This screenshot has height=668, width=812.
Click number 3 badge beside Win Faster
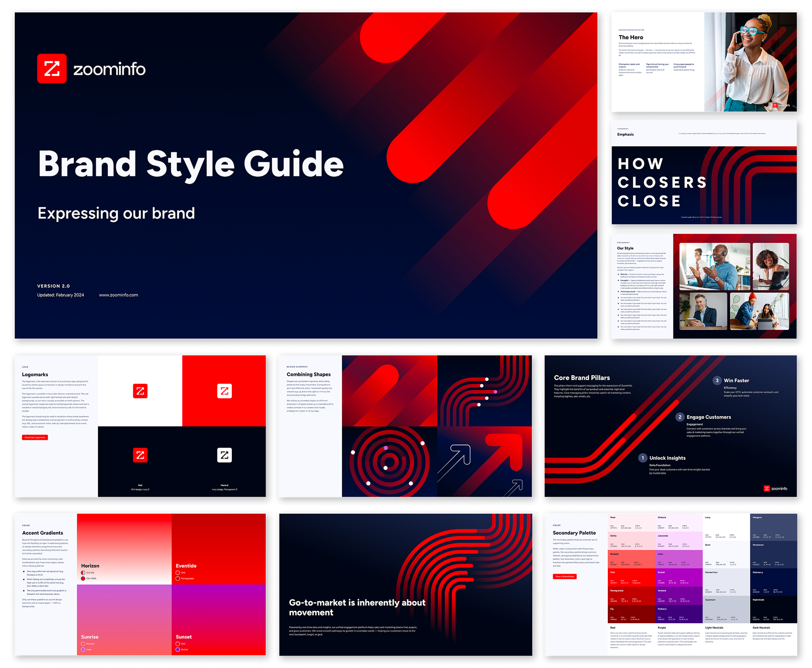(717, 380)
